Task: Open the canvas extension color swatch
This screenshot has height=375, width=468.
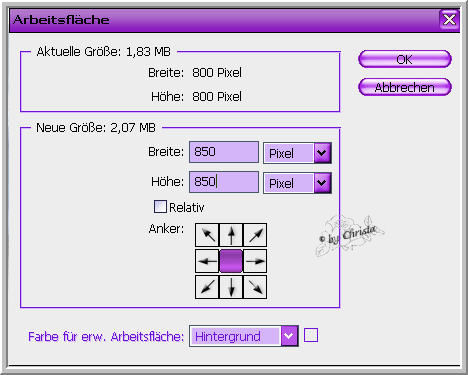Action: pos(311,335)
